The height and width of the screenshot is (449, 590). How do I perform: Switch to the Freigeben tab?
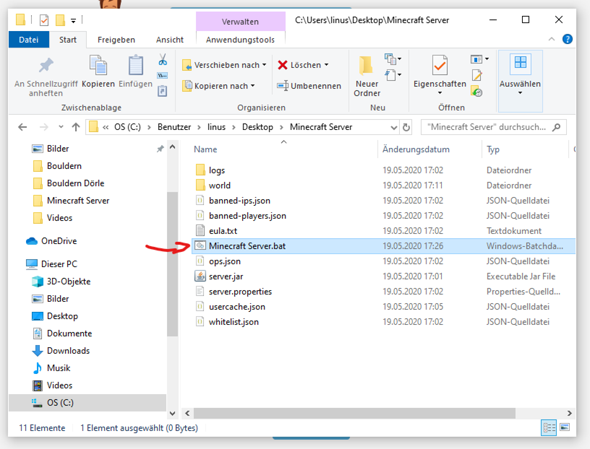116,40
